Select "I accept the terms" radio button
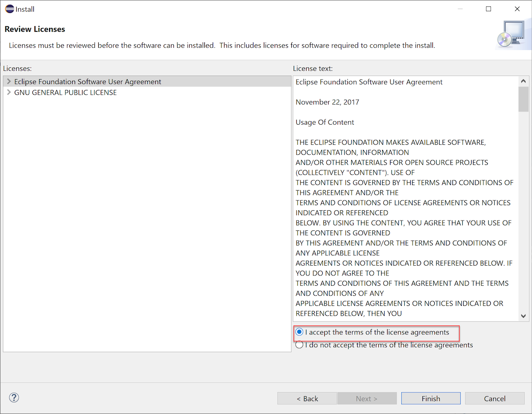The image size is (532, 414). [300, 332]
